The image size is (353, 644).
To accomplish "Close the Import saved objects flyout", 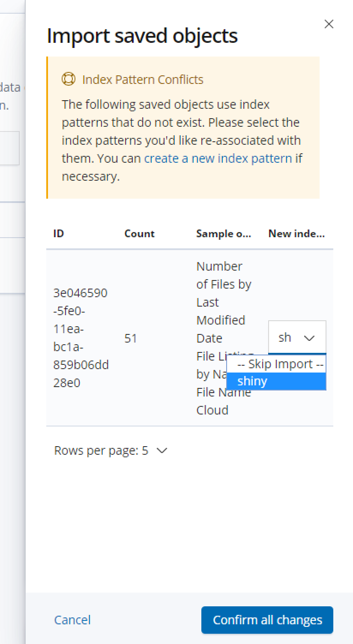I will click(329, 24).
